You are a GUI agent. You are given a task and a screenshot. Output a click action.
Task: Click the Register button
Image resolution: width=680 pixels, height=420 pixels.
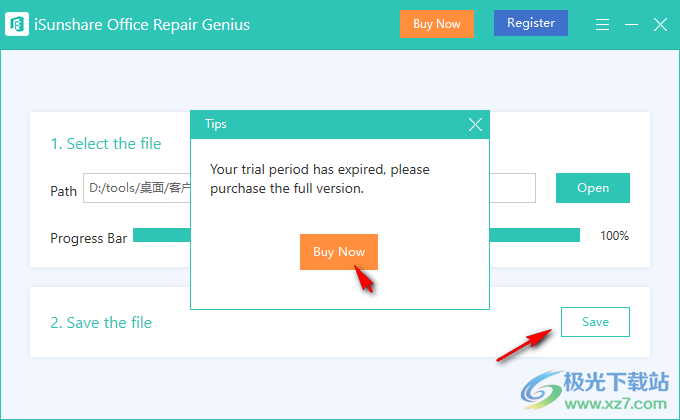click(x=531, y=23)
